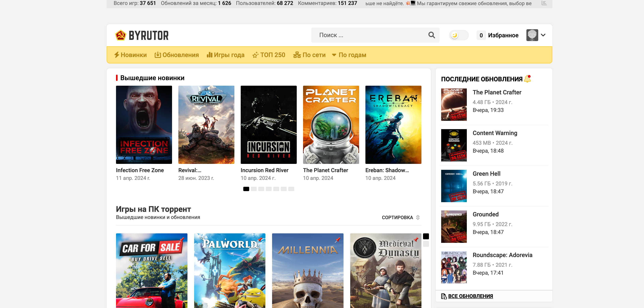Viewport: 644px width, 308px height.
Task: Open the Все обновления link
Action: point(470,296)
